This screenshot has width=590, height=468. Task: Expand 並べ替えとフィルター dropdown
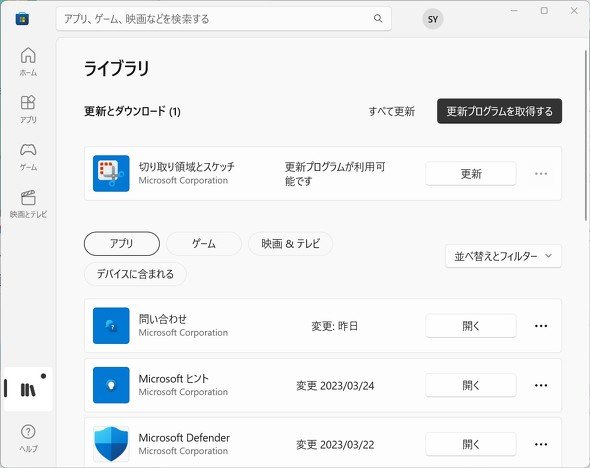[503, 256]
